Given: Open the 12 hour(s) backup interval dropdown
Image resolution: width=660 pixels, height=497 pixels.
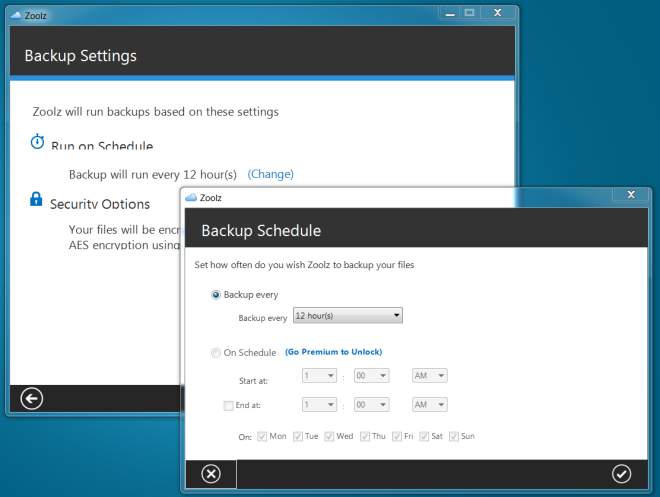Looking at the screenshot, I should [x=348, y=315].
